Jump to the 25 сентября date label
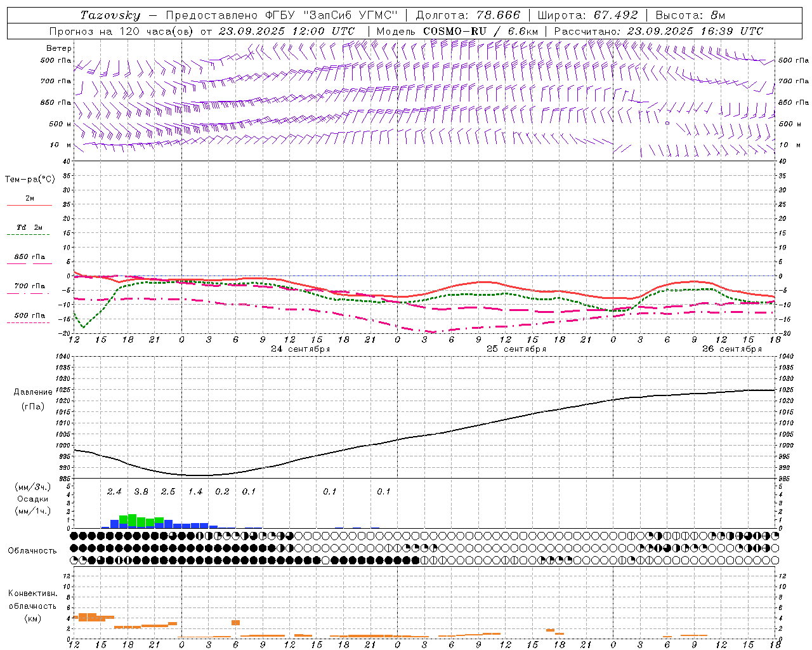The image size is (812, 650). click(516, 349)
